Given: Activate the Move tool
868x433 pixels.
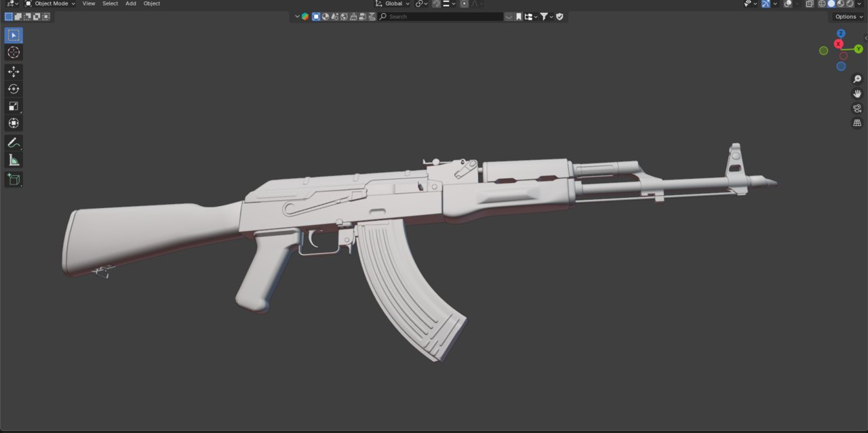Looking at the screenshot, I should pyautogui.click(x=14, y=72).
